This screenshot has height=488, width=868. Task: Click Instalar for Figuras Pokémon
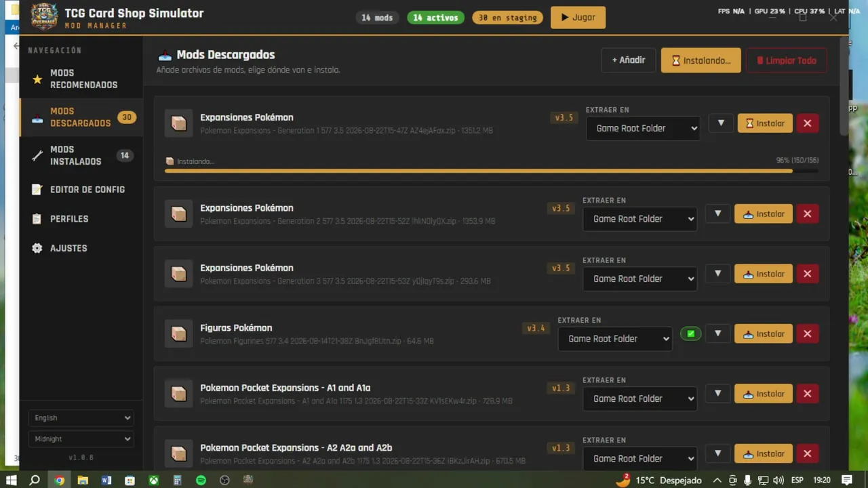pyautogui.click(x=764, y=334)
